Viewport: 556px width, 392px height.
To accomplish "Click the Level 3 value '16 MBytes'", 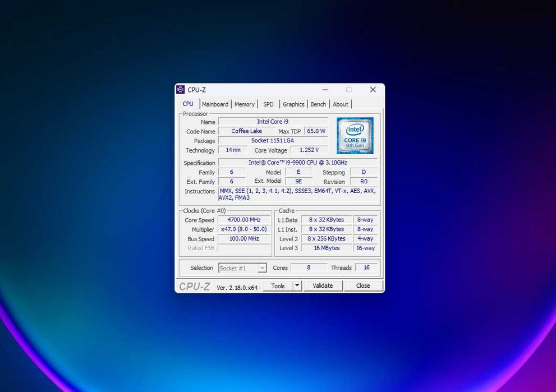I will pyautogui.click(x=326, y=248).
